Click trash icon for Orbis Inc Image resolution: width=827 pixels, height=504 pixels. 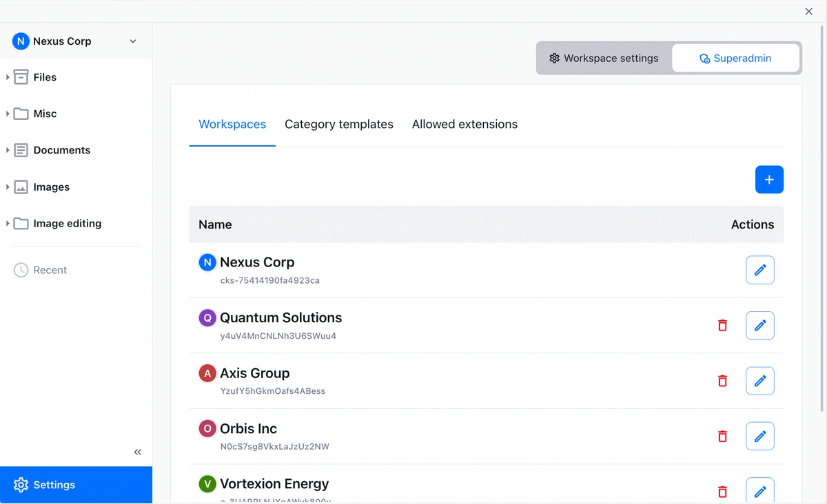[x=722, y=437]
